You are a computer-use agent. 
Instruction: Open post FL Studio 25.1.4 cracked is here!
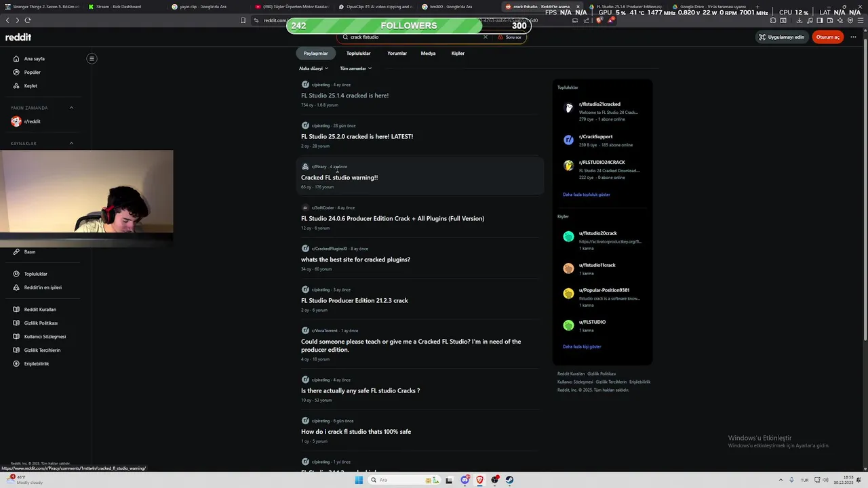(344, 96)
